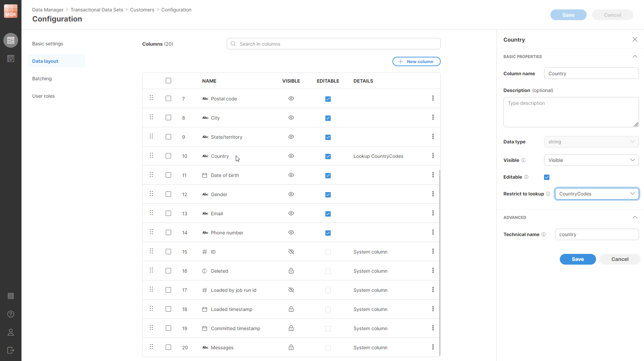The width and height of the screenshot is (644, 361).
Task: Click the Search in columns field
Action: pos(333,44)
